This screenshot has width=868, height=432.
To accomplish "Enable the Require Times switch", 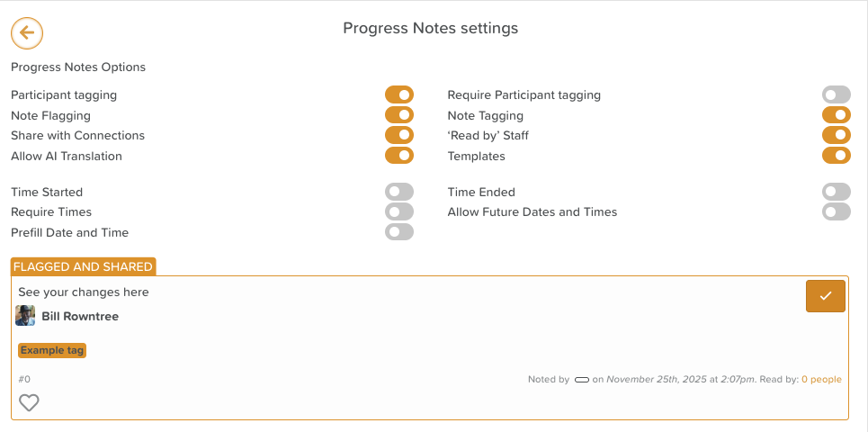I will coord(398,211).
